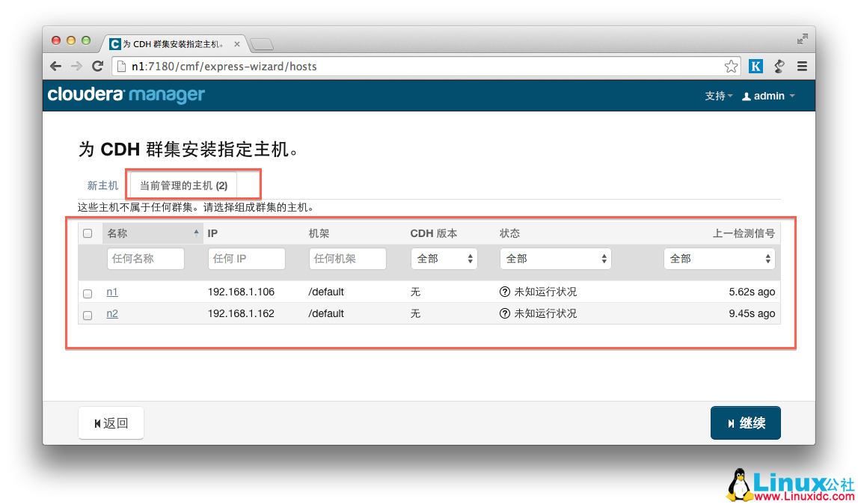Select the 当前管理的主机 tab
858x504 pixels.
[183, 185]
